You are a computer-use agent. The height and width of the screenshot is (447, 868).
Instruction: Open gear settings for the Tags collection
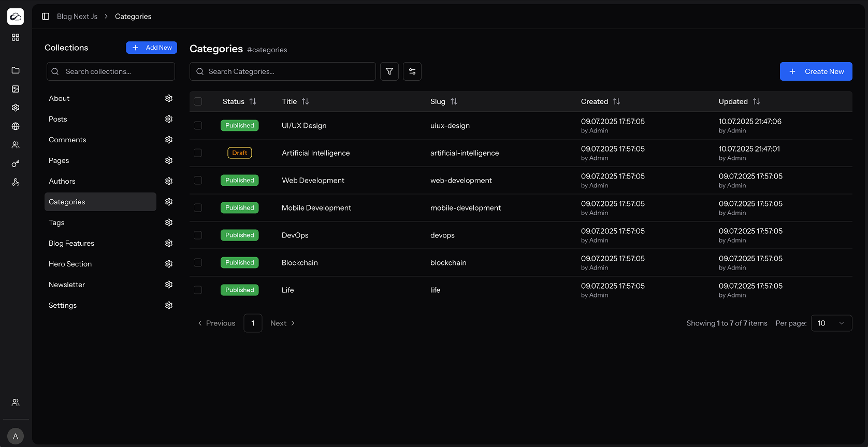[169, 222]
